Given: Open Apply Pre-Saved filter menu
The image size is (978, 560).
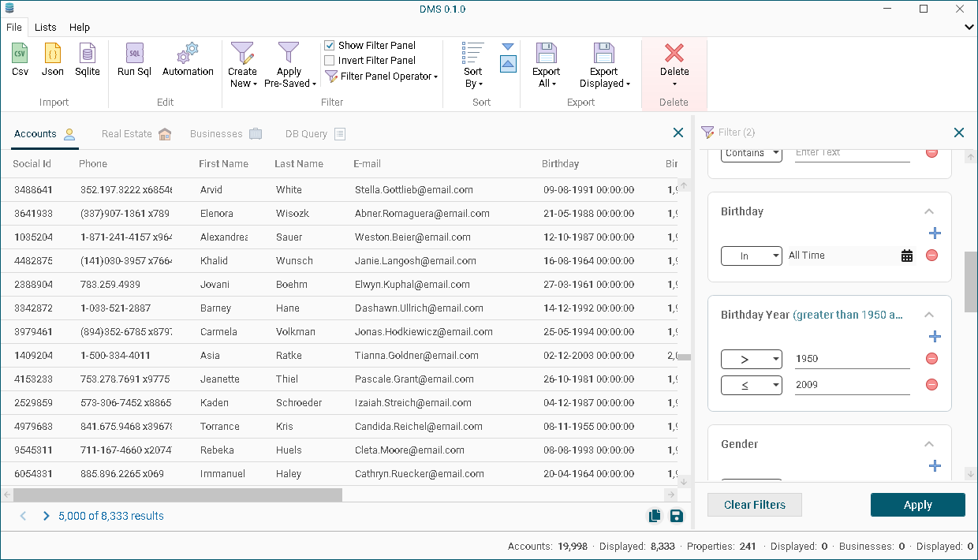Looking at the screenshot, I should [x=289, y=65].
